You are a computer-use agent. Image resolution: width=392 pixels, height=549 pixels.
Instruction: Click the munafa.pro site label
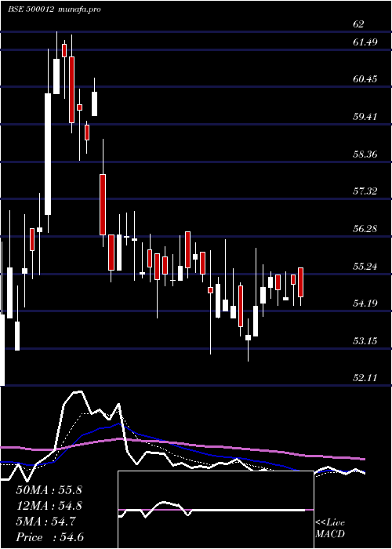[x=80, y=9]
